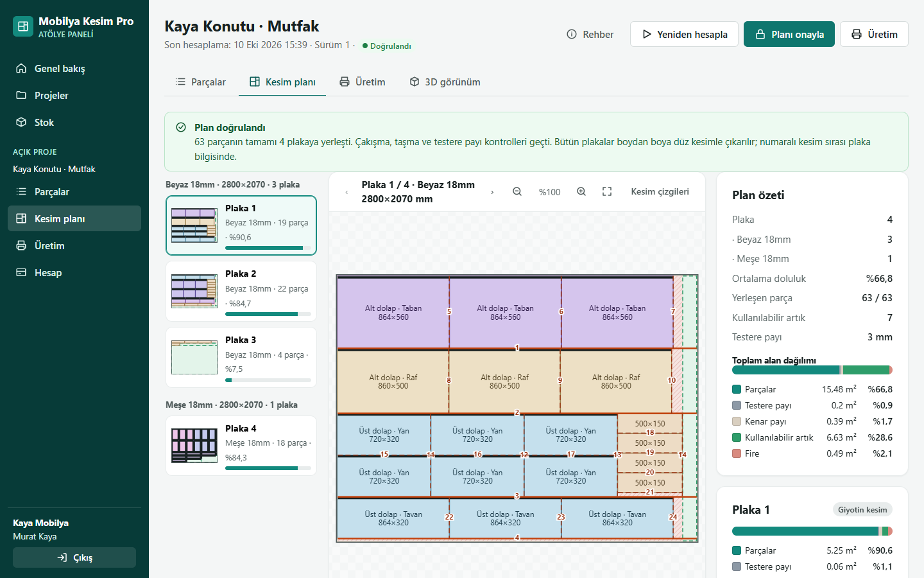Select the Plaka 1 thumbnail card
The height and width of the screenshot is (578, 924).
[x=241, y=225]
